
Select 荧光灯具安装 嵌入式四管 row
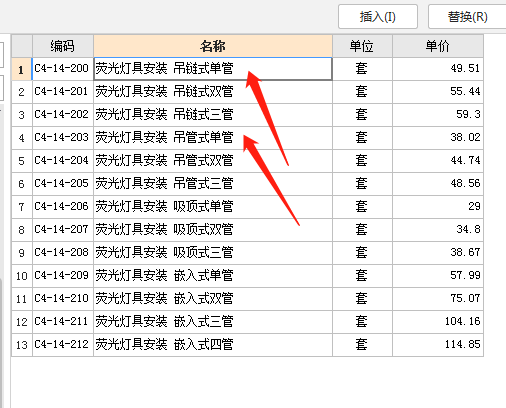[x=213, y=345]
